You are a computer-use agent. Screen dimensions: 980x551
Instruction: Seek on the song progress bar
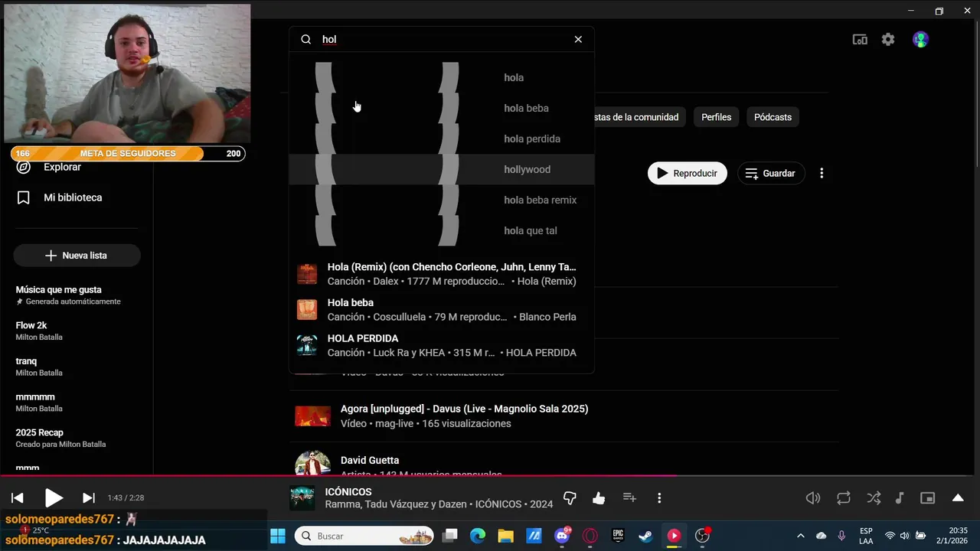coord(490,475)
